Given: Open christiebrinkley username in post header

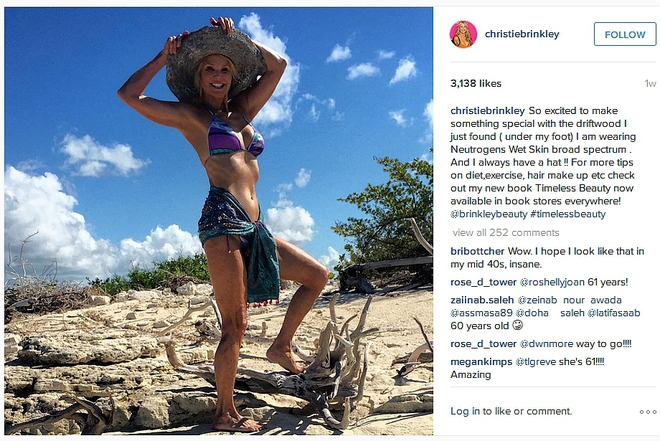Looking at the screenshot, I should 522,34.
